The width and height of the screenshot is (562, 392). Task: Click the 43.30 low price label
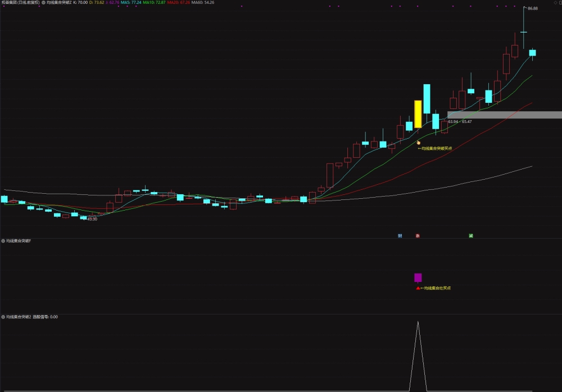92,219
